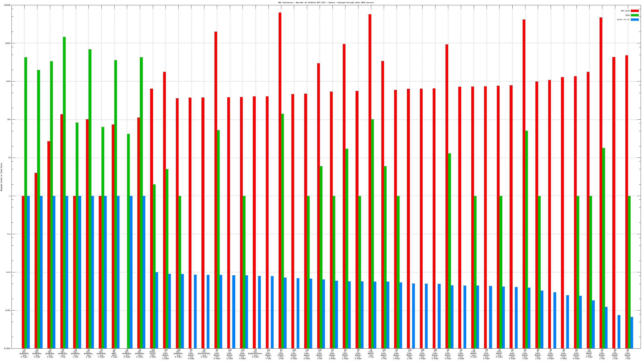Click the 'Score (0..1)' legend text

pyautogui.click(x=623, y=19)
